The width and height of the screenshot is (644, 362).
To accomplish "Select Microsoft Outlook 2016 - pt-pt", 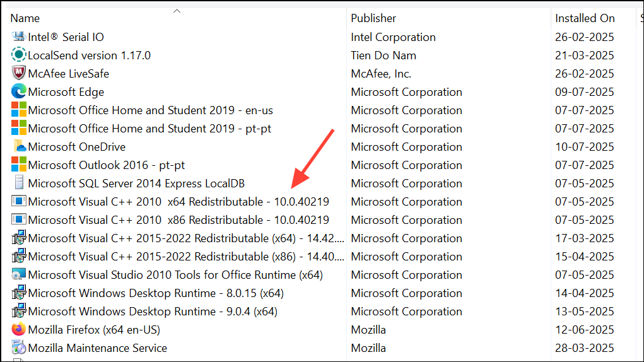I will coord(107,165).
